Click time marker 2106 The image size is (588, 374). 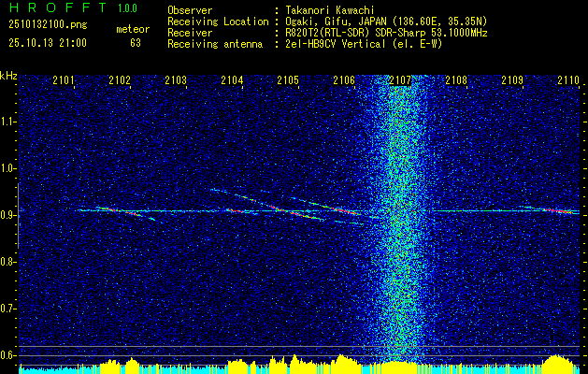(x=344, y=79)
